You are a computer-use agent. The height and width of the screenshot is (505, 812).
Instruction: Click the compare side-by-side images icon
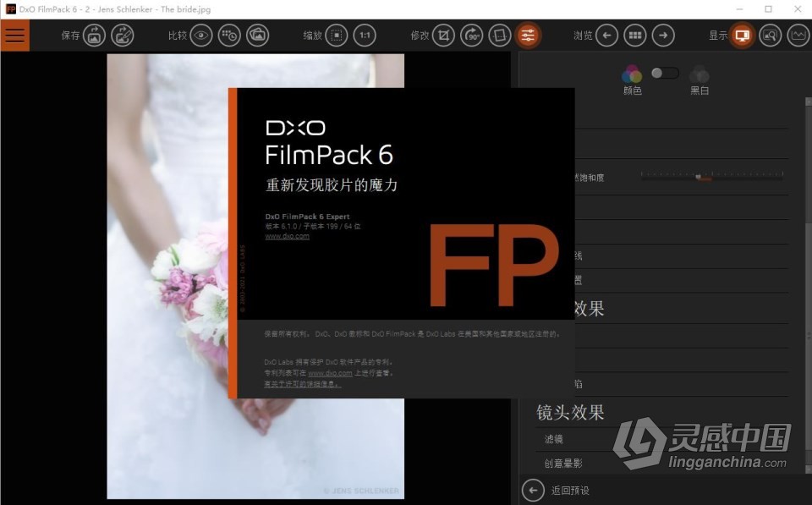tap(257, 36)
